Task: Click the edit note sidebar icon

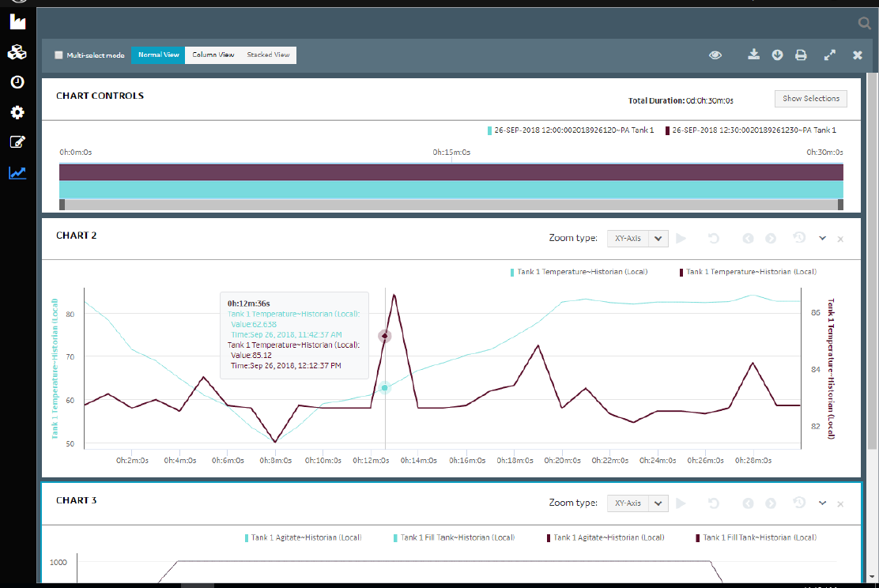Action: pyautogui.click(x=17, y=142)
